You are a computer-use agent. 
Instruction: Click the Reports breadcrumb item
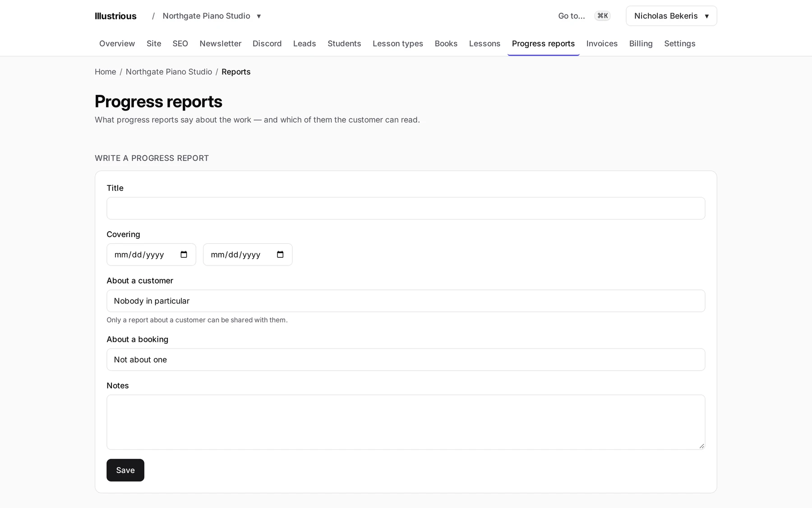[236, 72]
